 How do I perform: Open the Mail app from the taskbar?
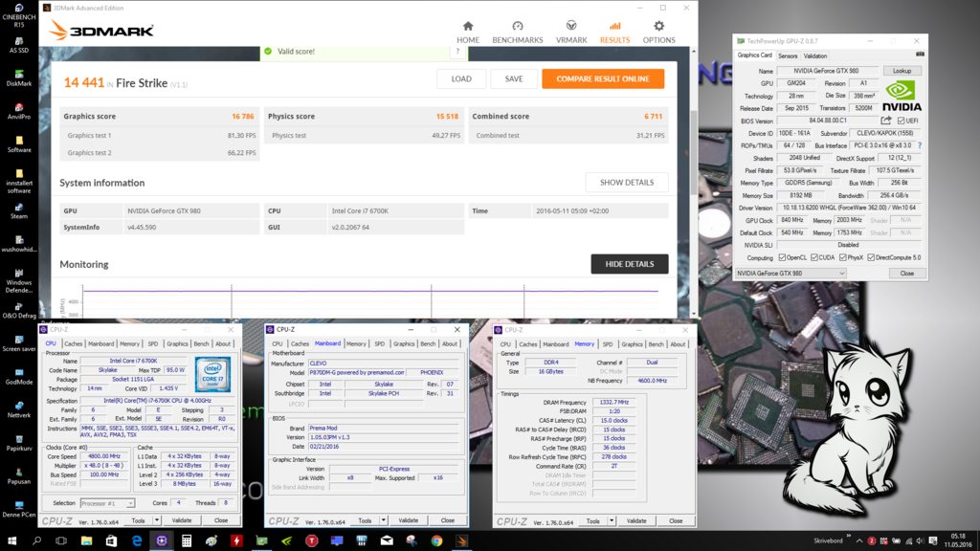coord(387,540)
